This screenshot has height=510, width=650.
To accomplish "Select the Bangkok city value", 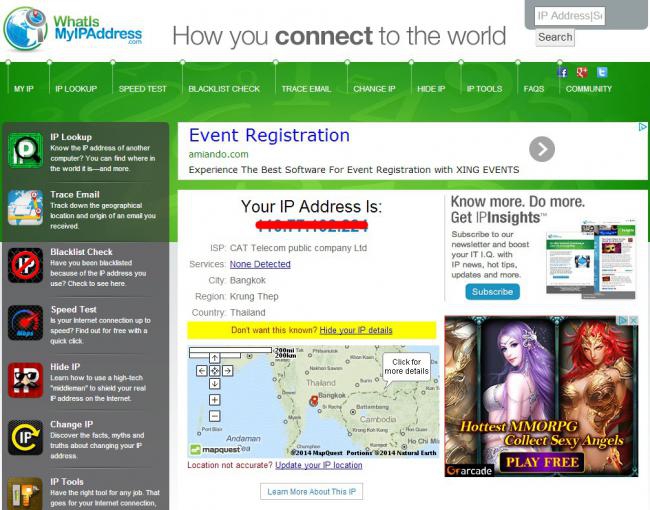I will pos(247,280).
